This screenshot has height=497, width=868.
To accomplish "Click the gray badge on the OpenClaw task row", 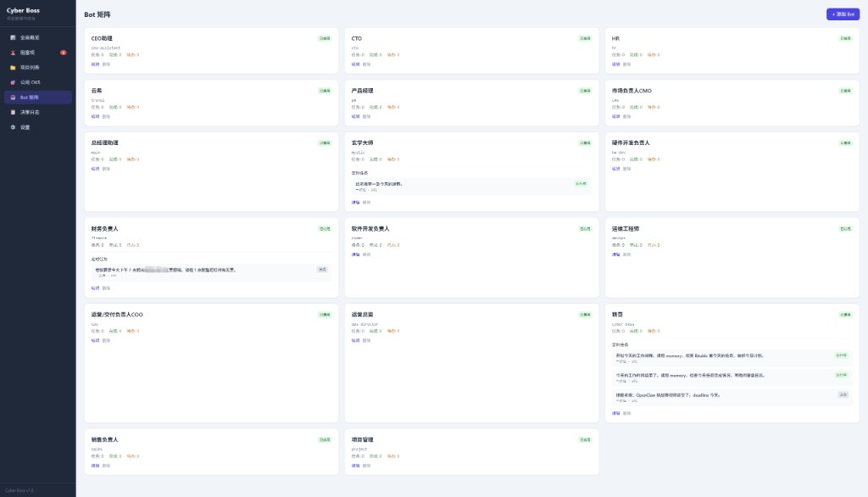I will click(843, 394).
